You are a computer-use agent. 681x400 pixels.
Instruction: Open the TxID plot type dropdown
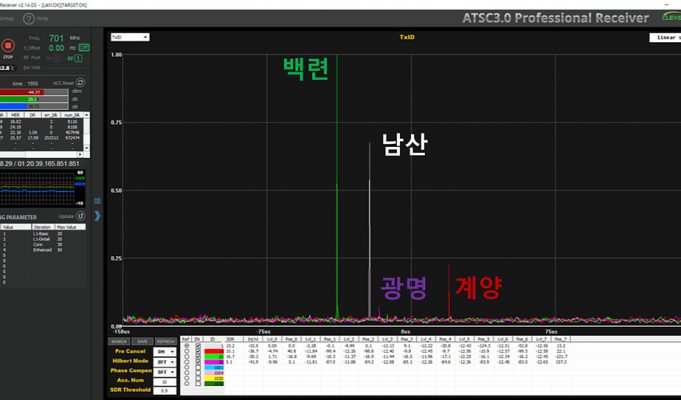pyautogui.click(x=130, y=37)
